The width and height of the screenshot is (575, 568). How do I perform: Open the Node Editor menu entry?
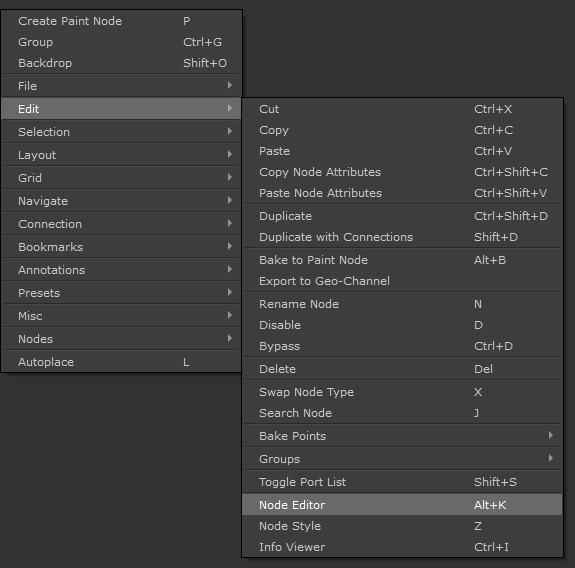click(402, 505)
